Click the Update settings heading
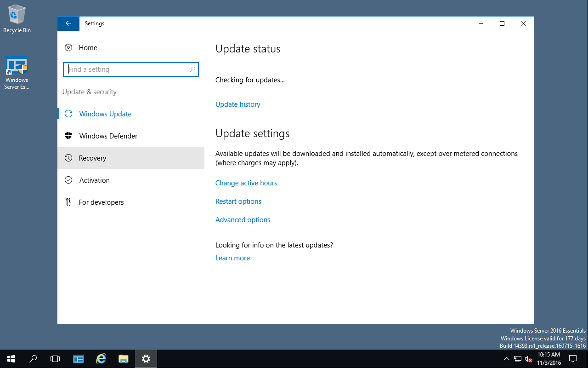Image resolution: width=588 pixels, height=368 pixels. [253, 133]
